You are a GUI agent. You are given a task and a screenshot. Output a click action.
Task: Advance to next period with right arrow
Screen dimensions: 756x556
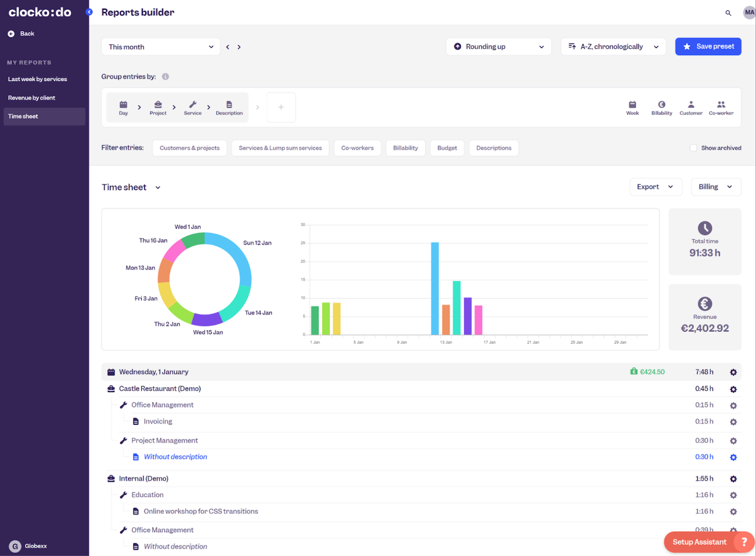click(x=239, y=46)
